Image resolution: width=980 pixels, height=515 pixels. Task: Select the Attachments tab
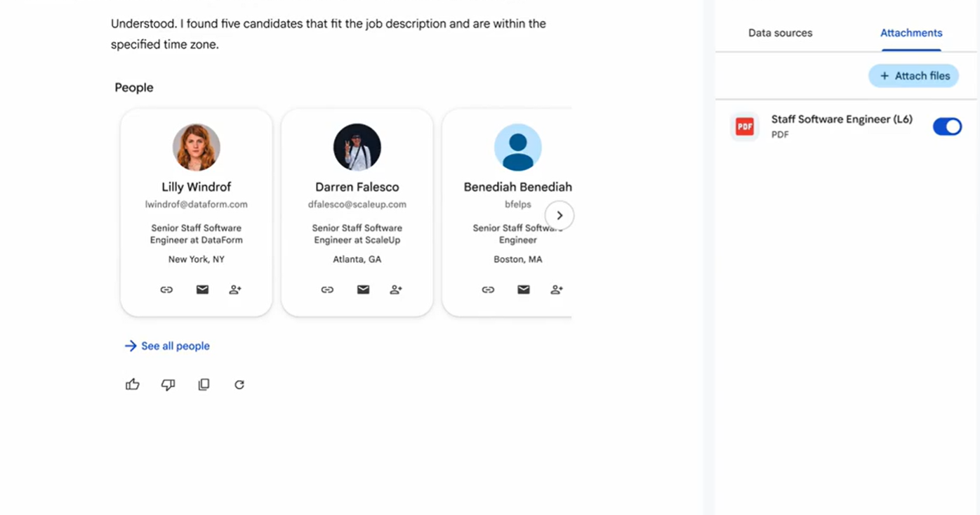(x=911, y=33)
